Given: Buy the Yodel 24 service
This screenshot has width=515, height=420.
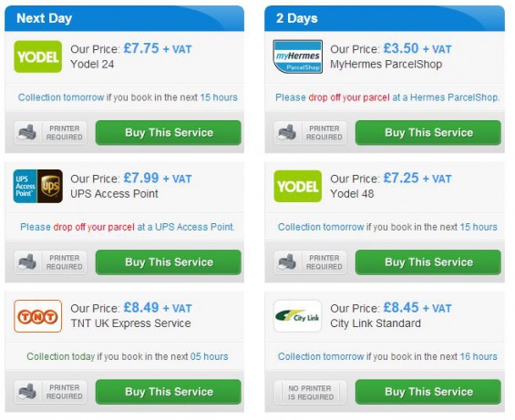Looking at the screenshot, I should [168, 133].
